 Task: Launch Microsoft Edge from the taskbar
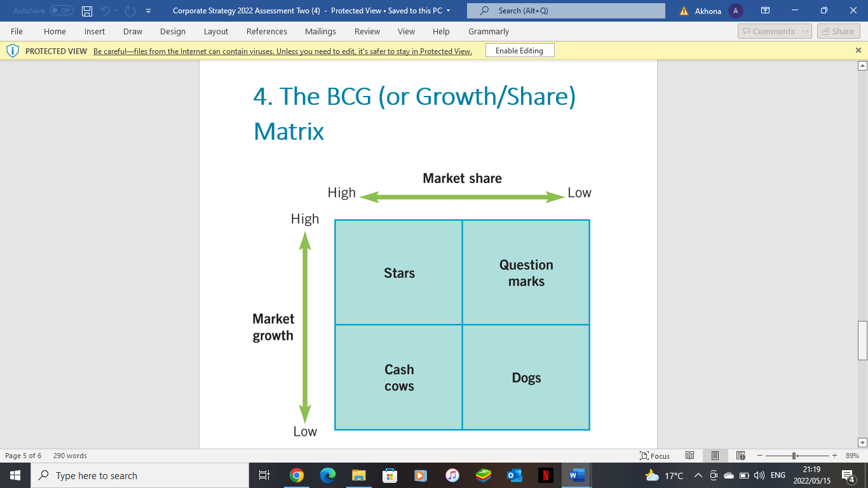tap(327, 475)
